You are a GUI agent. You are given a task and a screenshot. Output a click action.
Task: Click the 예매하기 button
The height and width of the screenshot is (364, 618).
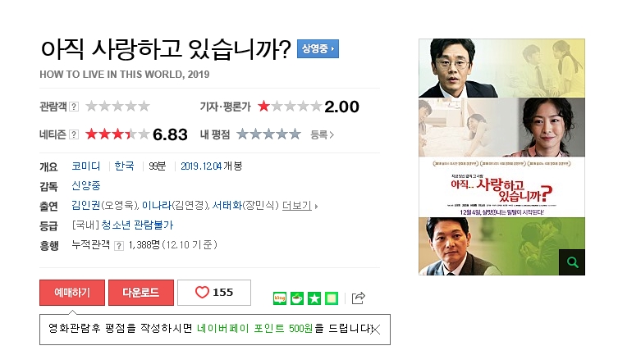coord(72,293)
